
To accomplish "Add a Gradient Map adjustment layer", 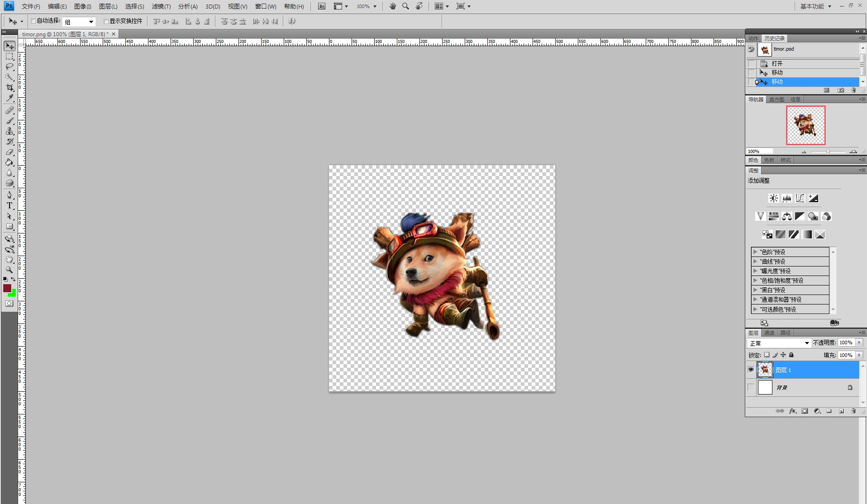I will tap(807, 234).
